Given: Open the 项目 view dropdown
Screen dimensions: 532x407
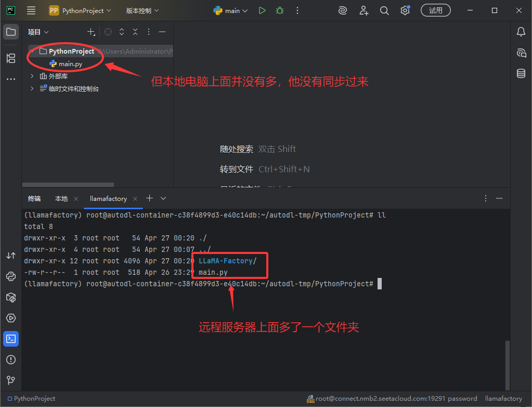Looking at the screenshot, I should [38, 32].
